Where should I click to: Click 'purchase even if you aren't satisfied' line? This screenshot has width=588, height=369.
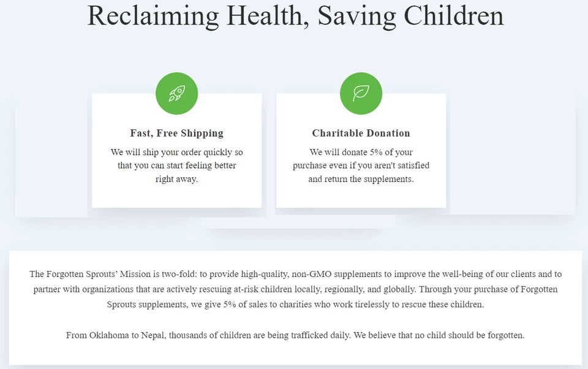361,165
